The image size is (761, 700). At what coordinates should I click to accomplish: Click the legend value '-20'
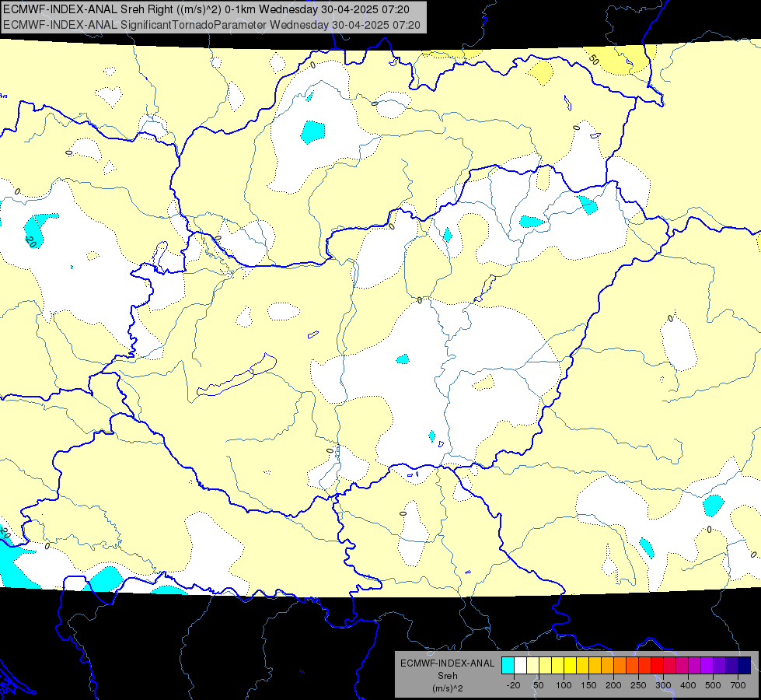[513, 685]
